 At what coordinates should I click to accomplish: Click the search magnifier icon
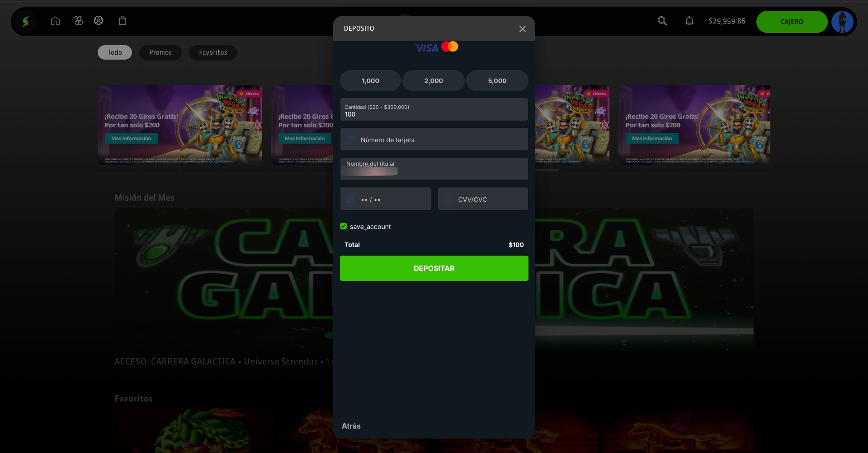pyautogui.click(x=662, y=21)
